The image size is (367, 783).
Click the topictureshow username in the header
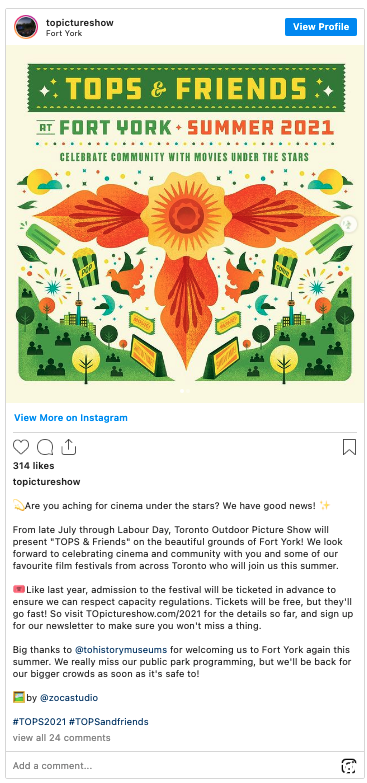tap(80, 22)
